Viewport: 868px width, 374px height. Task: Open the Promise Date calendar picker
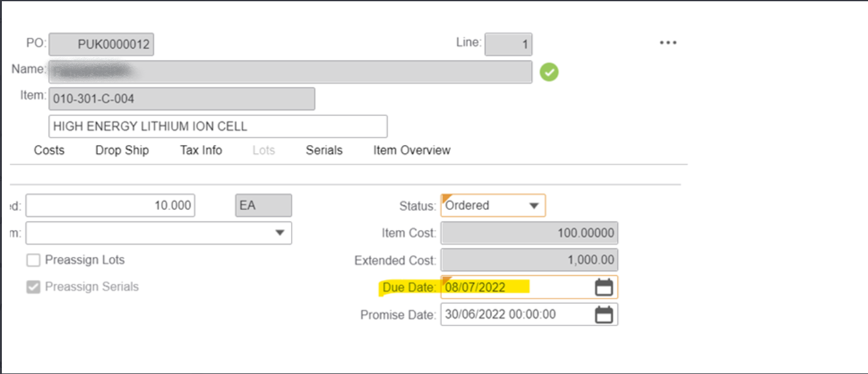click(x=604, y=315)
